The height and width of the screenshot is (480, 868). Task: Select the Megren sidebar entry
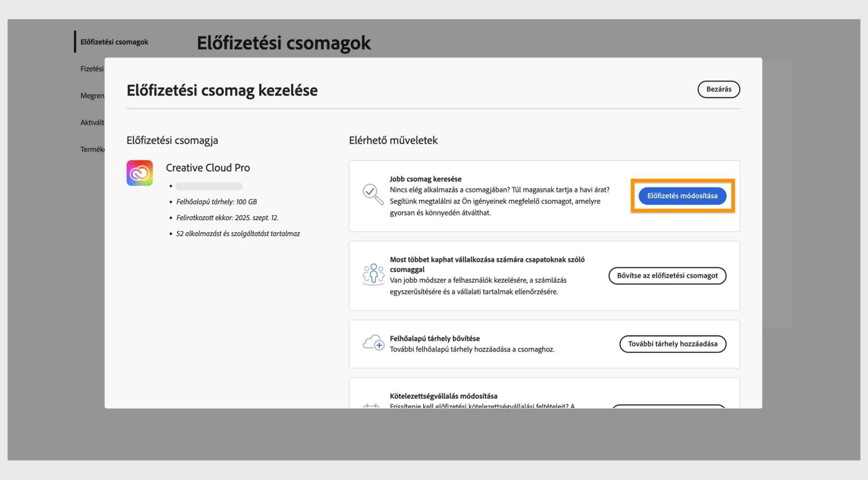(92, 95)
